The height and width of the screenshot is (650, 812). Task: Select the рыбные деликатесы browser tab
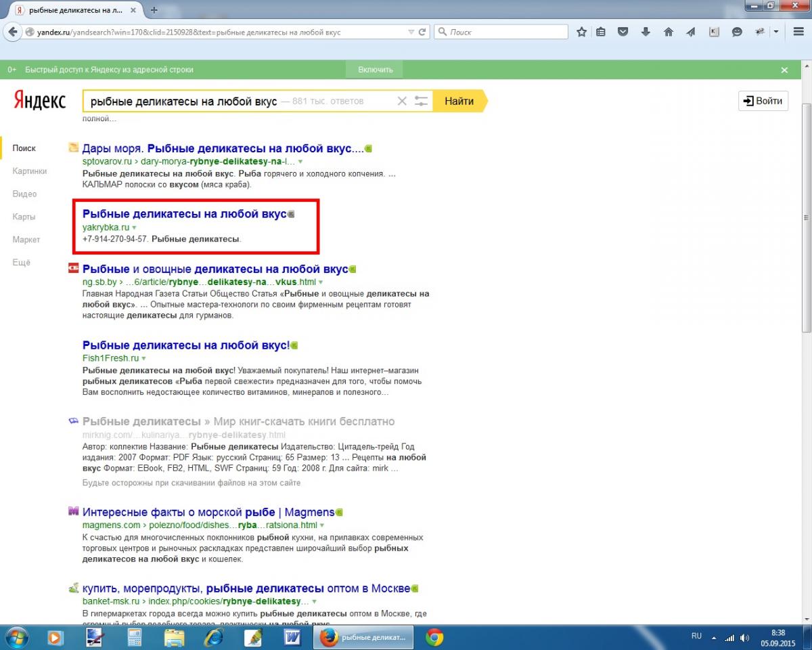pyautogui.click(x=74, y=10)
